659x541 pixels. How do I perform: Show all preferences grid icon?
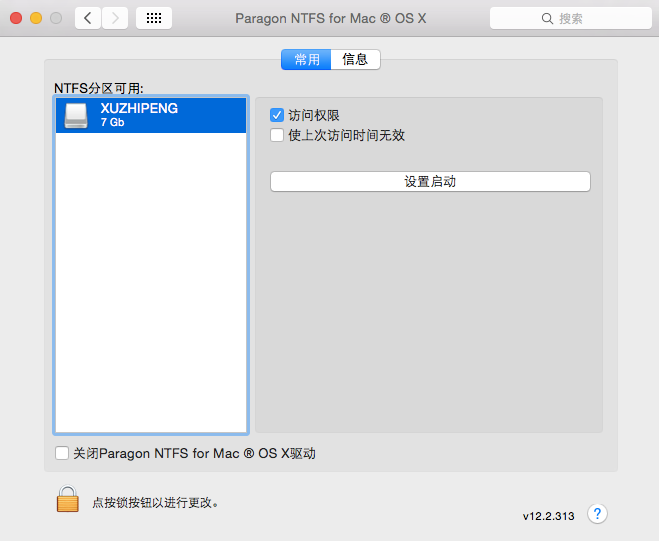point(154,18)
